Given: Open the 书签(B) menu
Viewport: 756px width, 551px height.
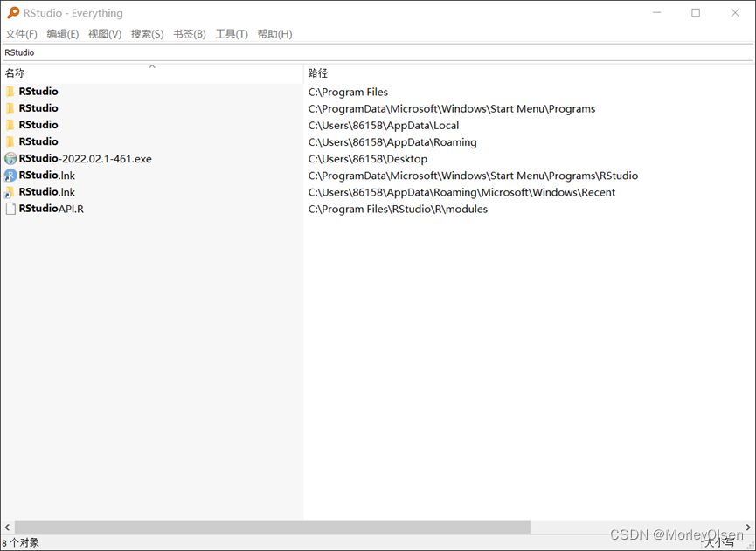Looking at the screenshot, I should [190, 34].
